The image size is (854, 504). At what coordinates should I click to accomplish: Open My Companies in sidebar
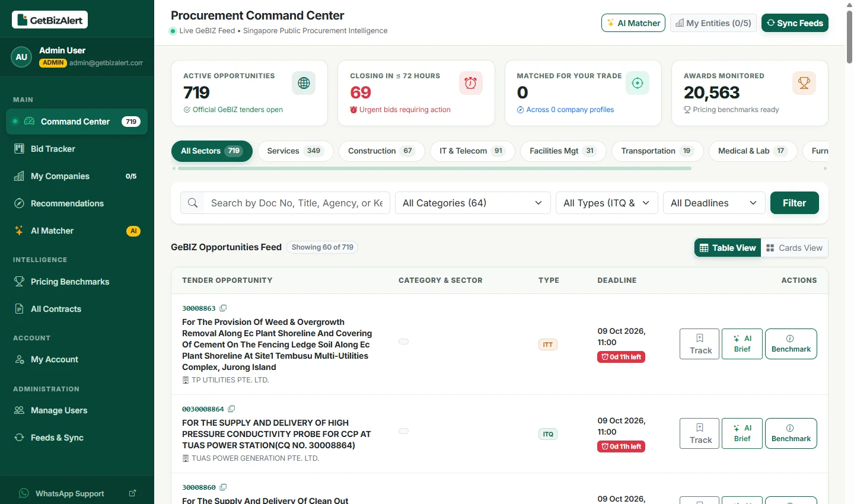[77, 176]
